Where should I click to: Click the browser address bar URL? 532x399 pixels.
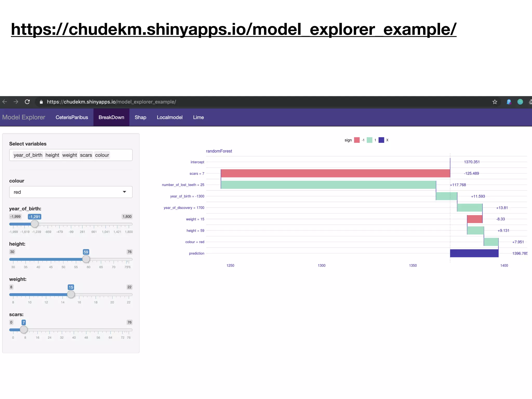111,102
